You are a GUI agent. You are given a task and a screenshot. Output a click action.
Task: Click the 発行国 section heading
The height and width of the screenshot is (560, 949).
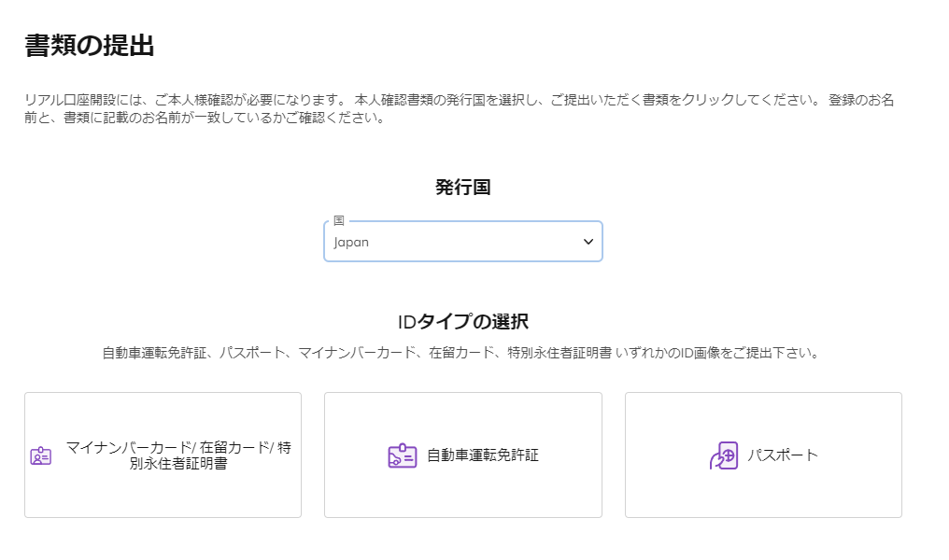click(x=462, y=186)
